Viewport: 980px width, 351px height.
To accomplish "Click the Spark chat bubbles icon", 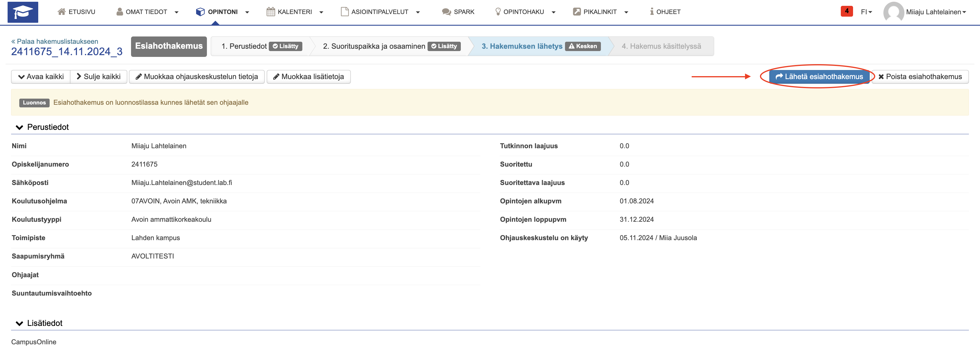I will (446, 12).
